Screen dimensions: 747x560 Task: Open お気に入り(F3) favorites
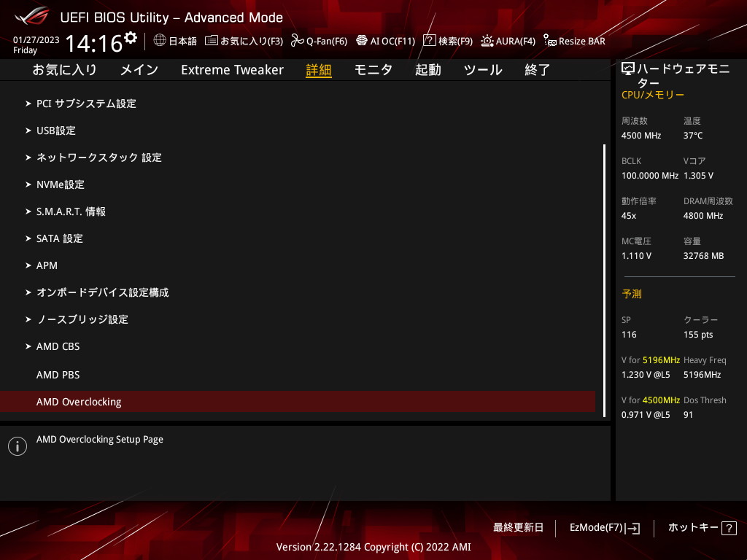coord(244,41)
